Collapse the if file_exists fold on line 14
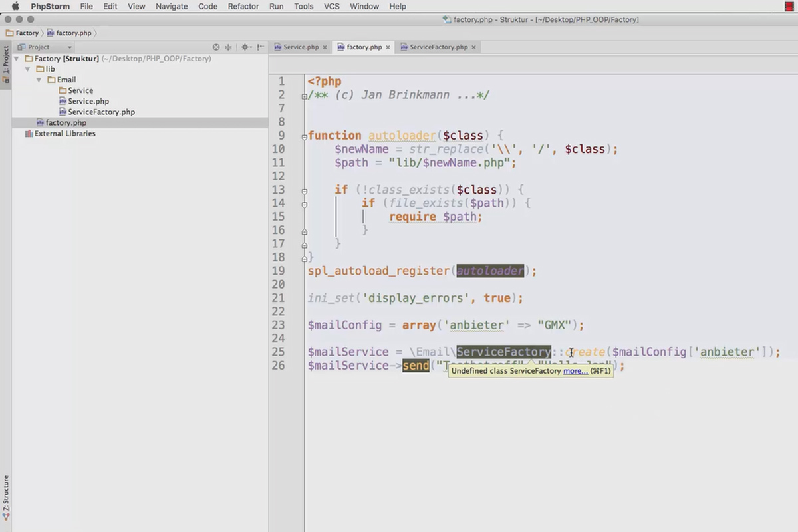Image resolution: width=798 pixels, height=532 pixels. [305, 204]
